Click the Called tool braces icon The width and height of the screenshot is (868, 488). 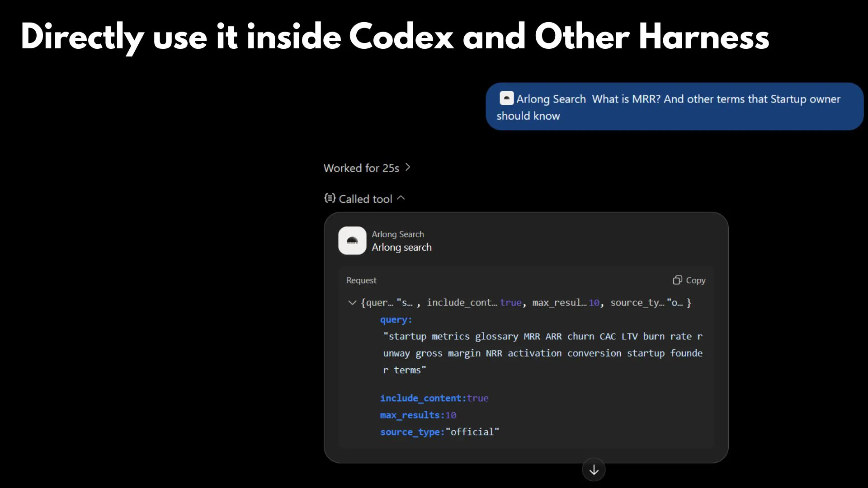[330, 198]
